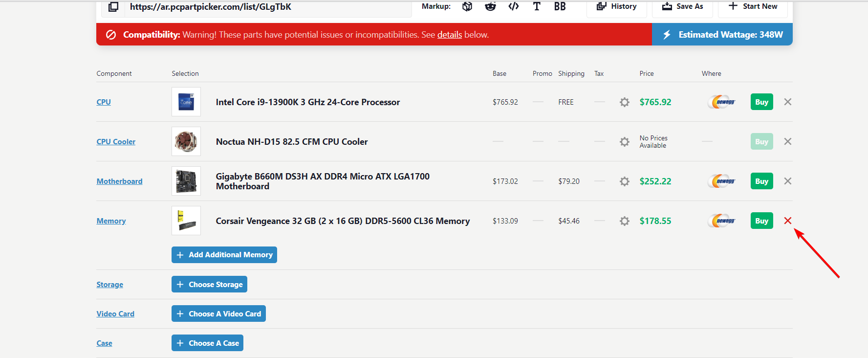Open the CPU category link
Image resolution: width=868 pixels, height=358 pixels.
(x=104, y=102)
